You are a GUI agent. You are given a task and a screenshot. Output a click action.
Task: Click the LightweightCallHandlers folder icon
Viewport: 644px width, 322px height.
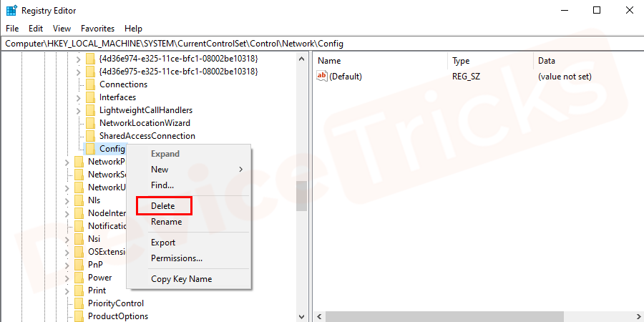click(90, 110)
